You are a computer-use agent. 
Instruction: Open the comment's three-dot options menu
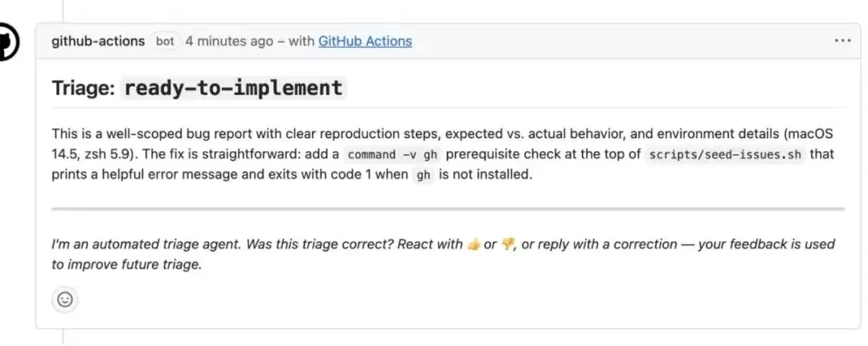click(842, 41)
